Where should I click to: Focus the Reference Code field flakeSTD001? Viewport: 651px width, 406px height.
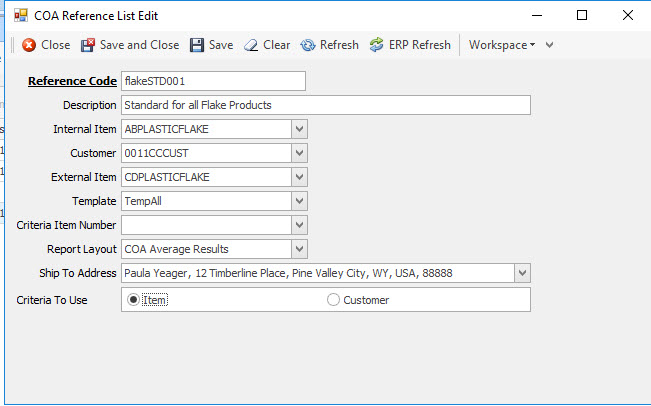pyautogui.click(x=213, y=81)
